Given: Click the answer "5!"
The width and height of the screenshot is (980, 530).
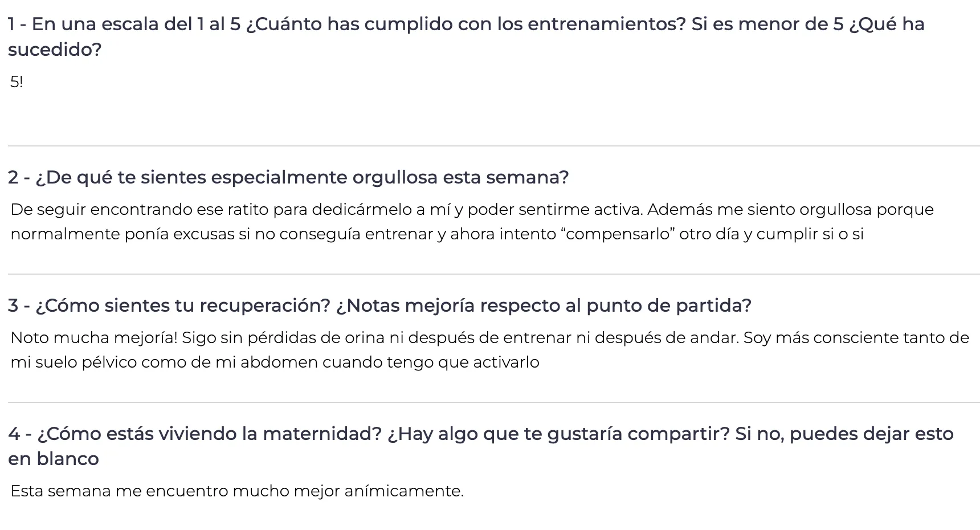Looking at the screenshot, I should [x=17, y=82].
